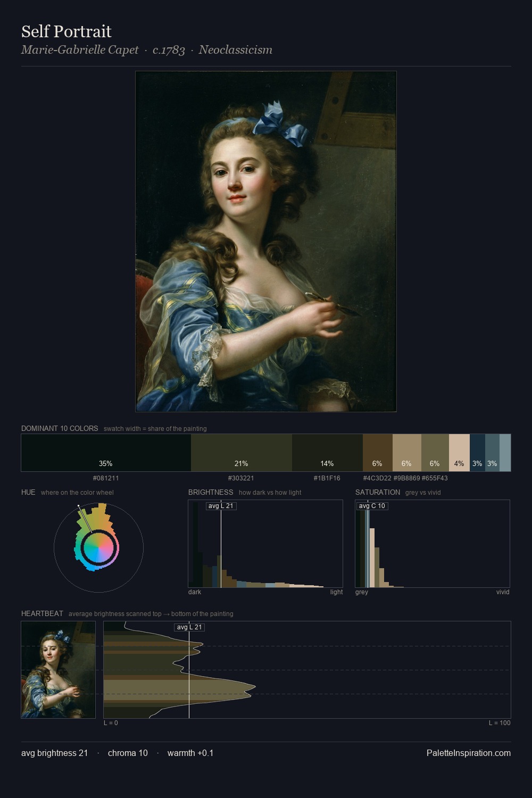
Task: Click hex label "#303221"
Action: tap(241, 478)
